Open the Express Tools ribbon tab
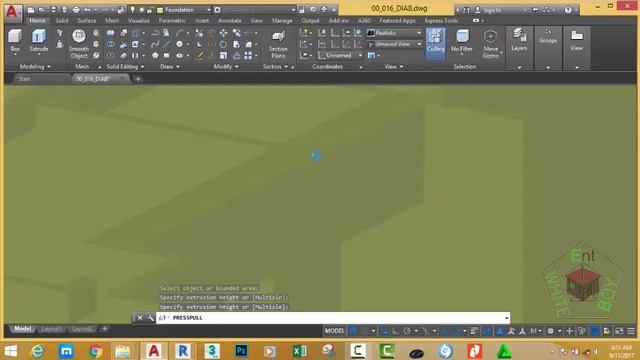Screen dimensions: 640x360 [x=441, y=20]
